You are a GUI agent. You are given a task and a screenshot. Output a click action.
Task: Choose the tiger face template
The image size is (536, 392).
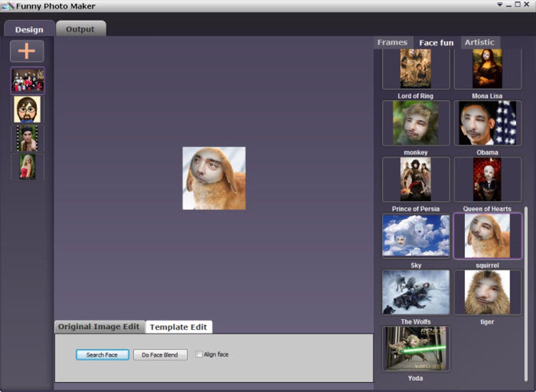(x=488, y=292)
